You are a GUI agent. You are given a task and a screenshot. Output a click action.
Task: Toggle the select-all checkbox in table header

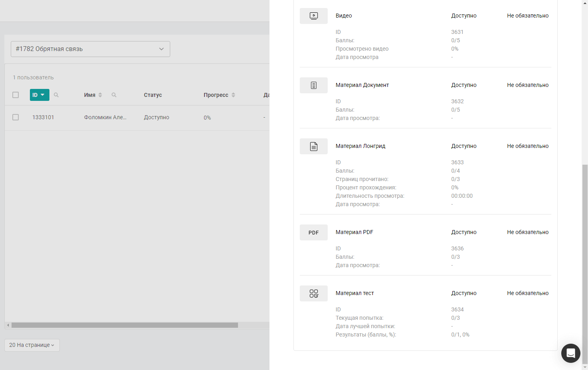(16, 95)
